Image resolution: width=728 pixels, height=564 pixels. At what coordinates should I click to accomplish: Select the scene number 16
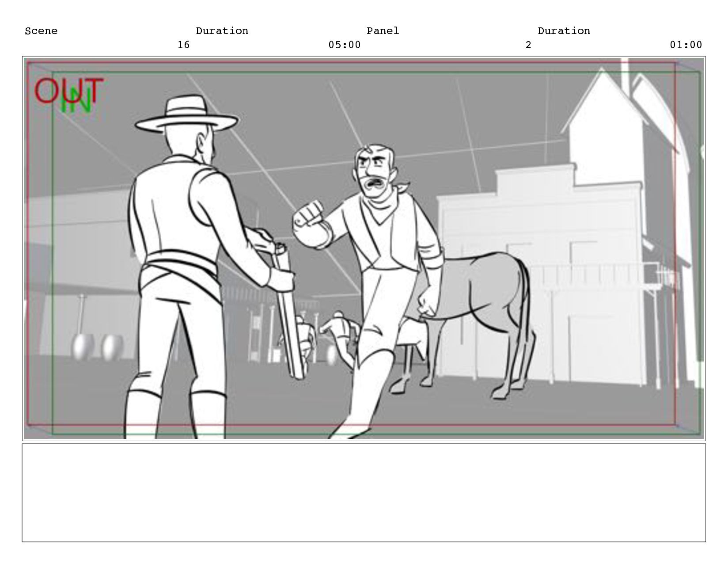(183, 45)
